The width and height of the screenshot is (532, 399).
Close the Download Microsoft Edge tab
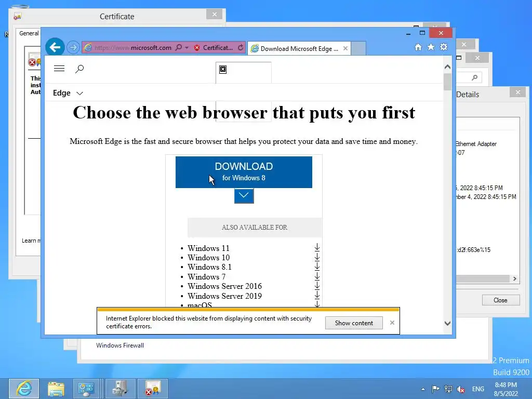tap(345, 48)
